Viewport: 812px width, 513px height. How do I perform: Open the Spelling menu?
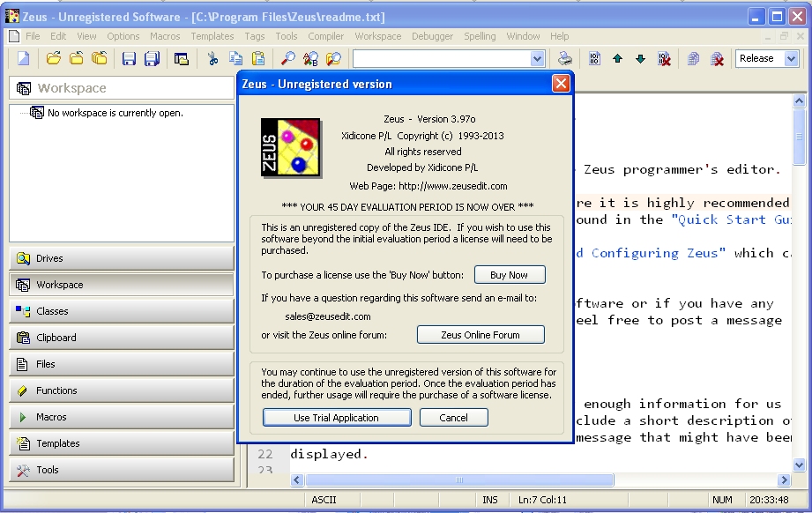tap(480, 36)
